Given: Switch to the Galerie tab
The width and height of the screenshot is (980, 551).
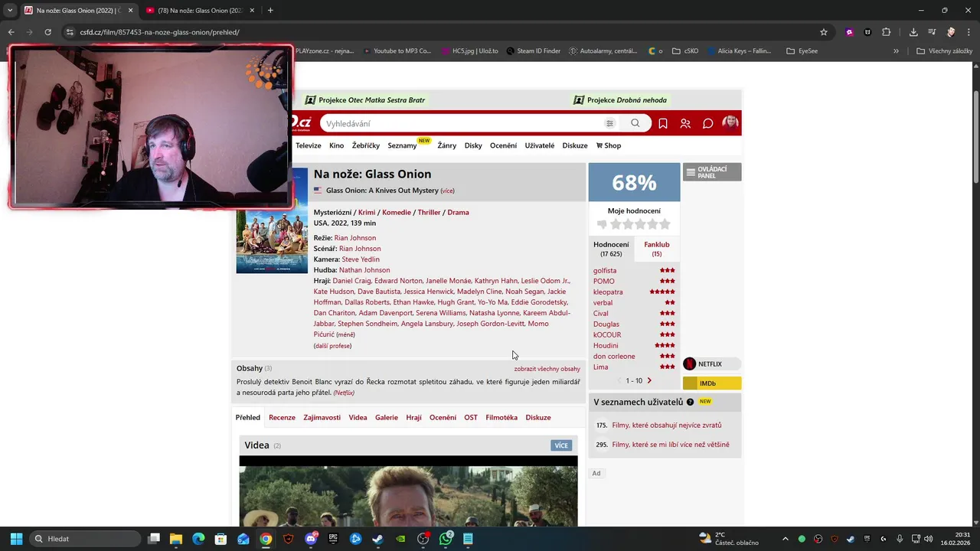Looking at the screenshot, I should point(387,417).
